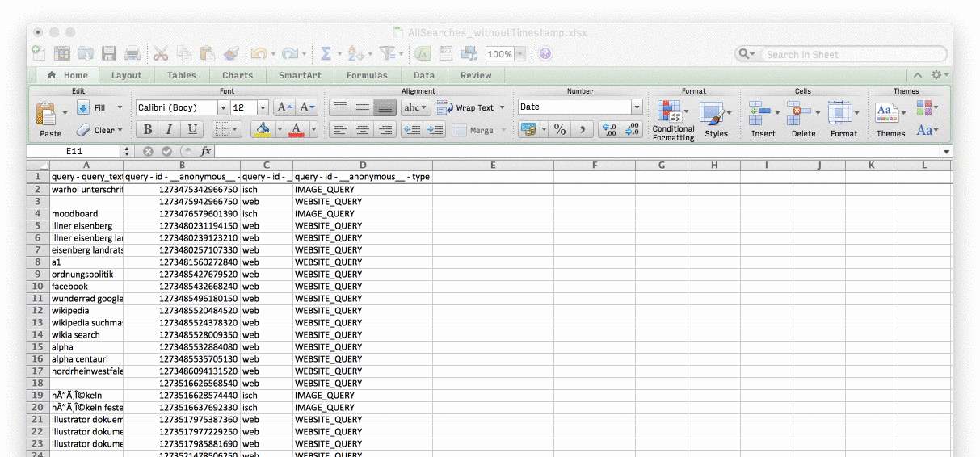Image resolution: width=980 pixels, height=457 pixels.
Task: Click the Percent Style button
Action: click(x=560, y=130)
